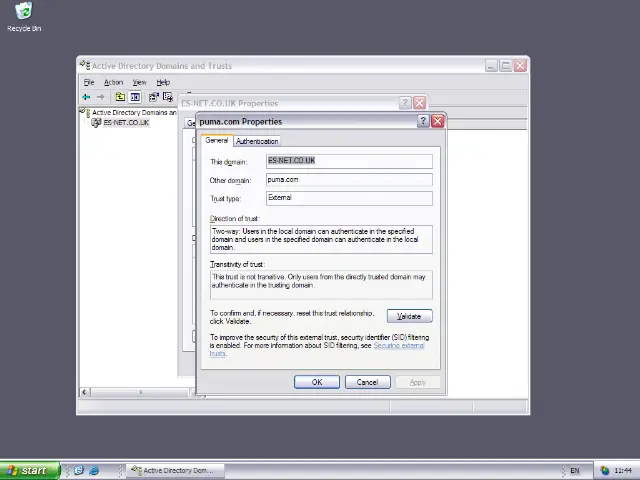Click the first quick launch icon beside Start
The width and height of the screenshot is (640, 480).
coord(79,471)
